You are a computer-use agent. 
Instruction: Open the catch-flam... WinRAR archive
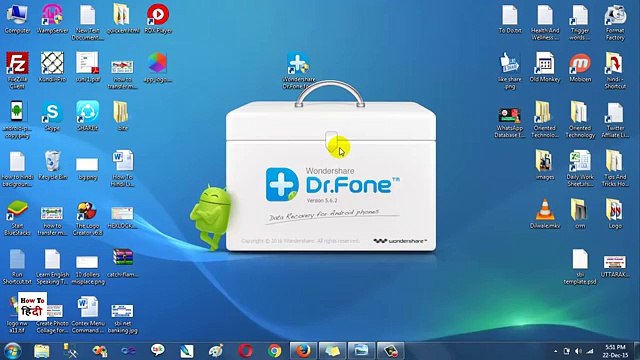coord(122,263)
